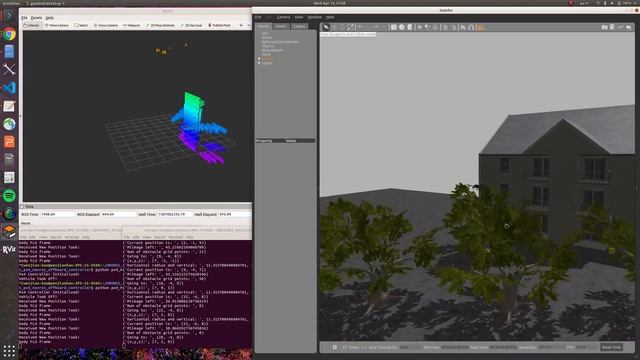Open the Insert tab in Gazebo
The height and width of the screenshot is (360, 640).
[x=281, y=26]
